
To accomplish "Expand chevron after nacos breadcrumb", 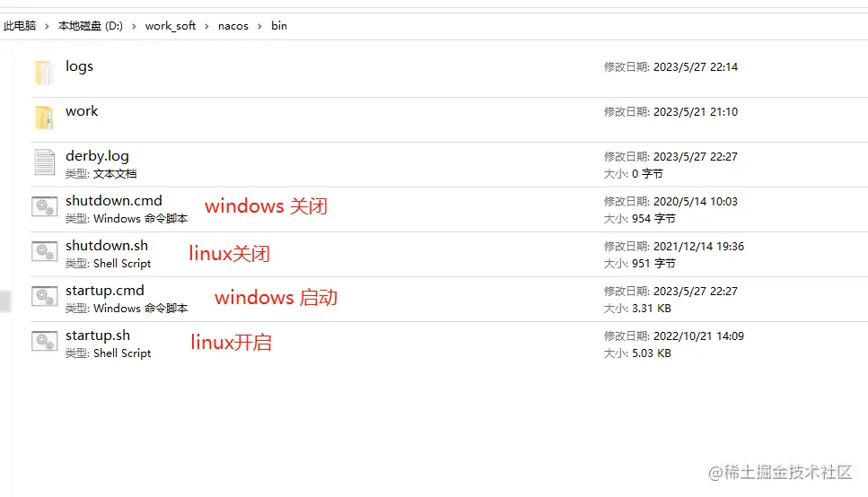I will click(x=259, y=26).
